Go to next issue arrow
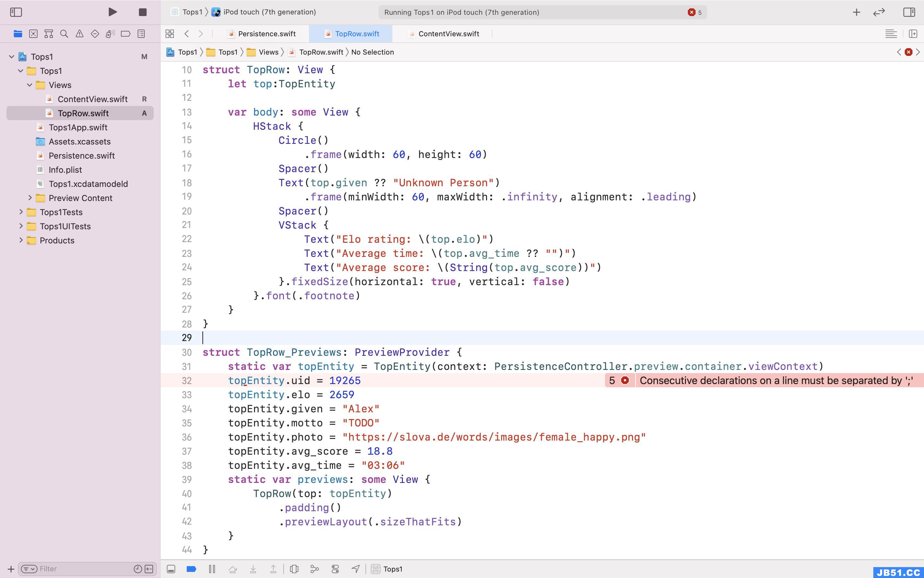Image resolution: width=924 pixels, height=578 pixels. [918, 52]
